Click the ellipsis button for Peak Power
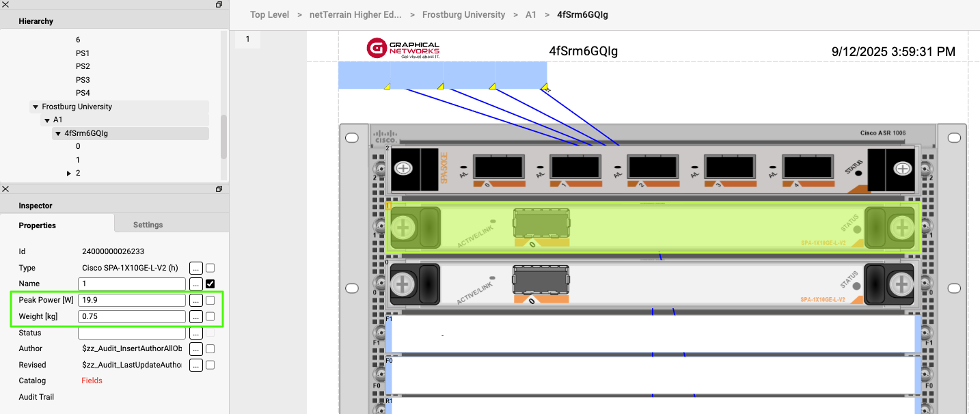The image size is (980, 414). (196, 300)
